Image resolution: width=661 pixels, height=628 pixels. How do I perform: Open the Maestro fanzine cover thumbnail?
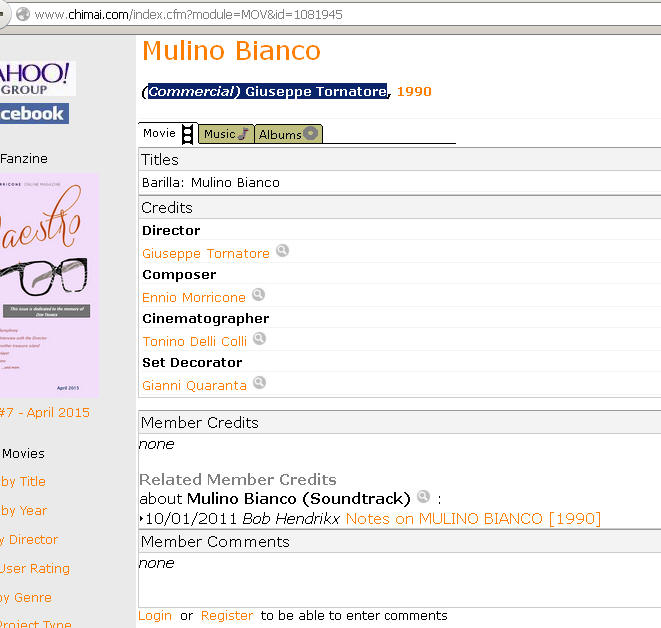point(49,285)
